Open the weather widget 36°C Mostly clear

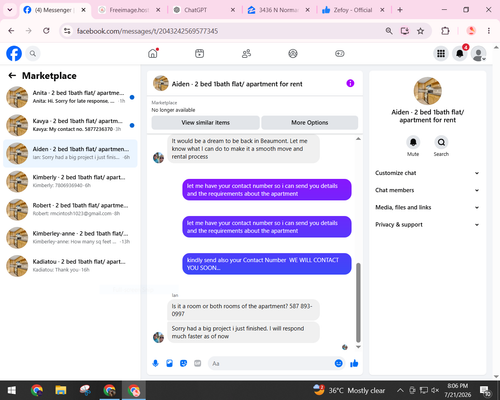click(349, 390)
